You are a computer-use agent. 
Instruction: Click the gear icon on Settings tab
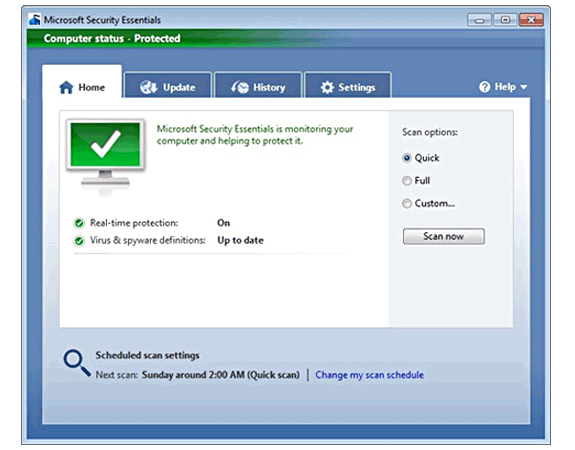point(327,87)
